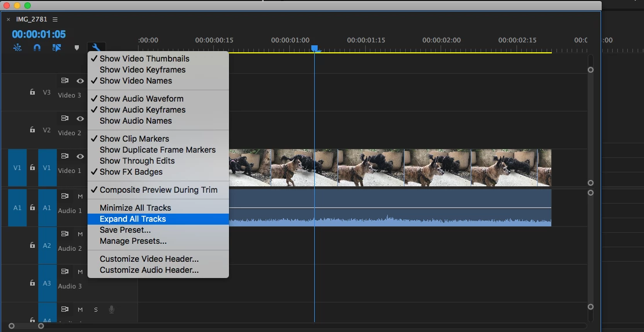The height and width of the screenshot is (332, 644).
Task: Toggle V1 track targeting
Action: pos(47,168)
